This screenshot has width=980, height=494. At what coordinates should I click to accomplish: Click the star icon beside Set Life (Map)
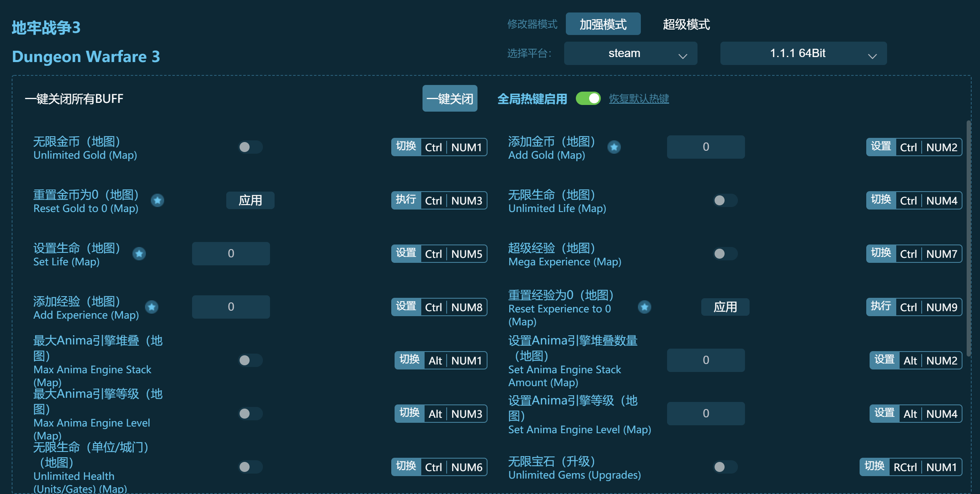pos(139,254)
